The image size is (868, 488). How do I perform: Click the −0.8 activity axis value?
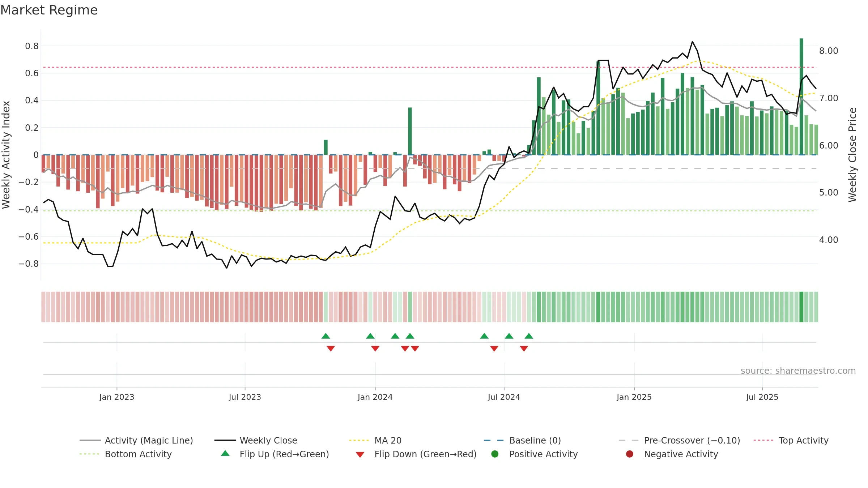click(x=29, y=264)
